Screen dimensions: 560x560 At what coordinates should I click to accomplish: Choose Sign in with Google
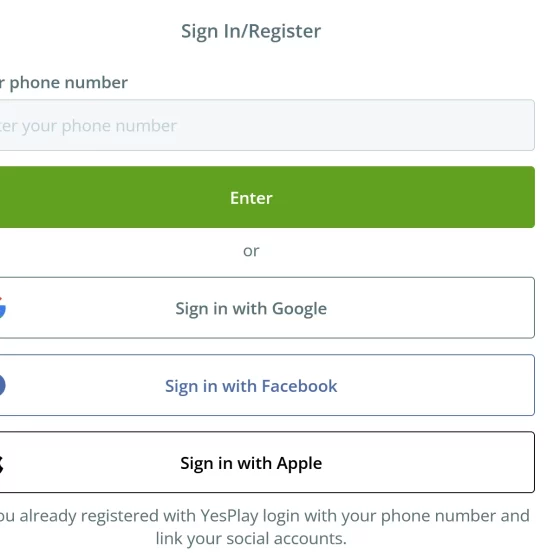(x=267, y=308)
